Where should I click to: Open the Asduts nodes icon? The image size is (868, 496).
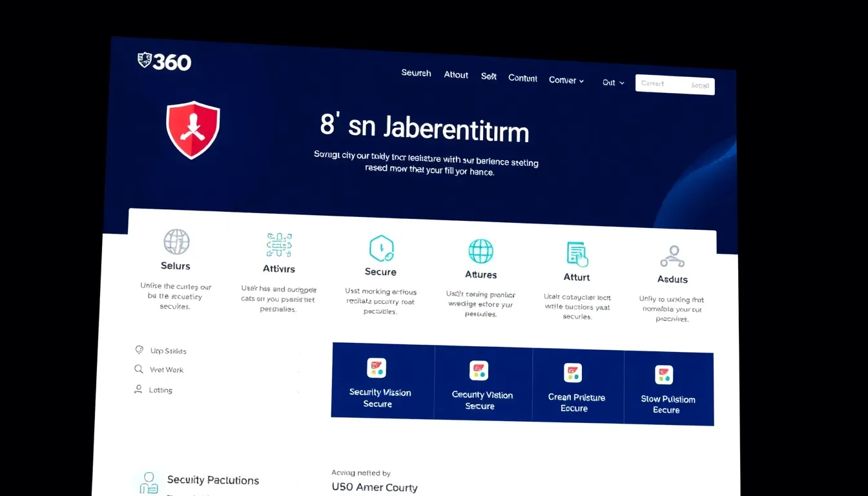pos(672,256)
